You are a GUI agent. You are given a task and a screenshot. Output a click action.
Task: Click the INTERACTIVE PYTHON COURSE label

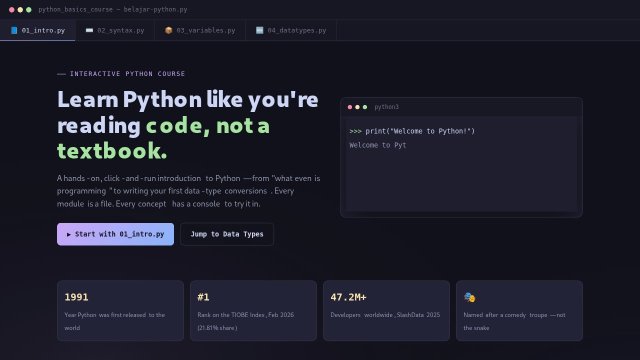(x=127, y=74)
